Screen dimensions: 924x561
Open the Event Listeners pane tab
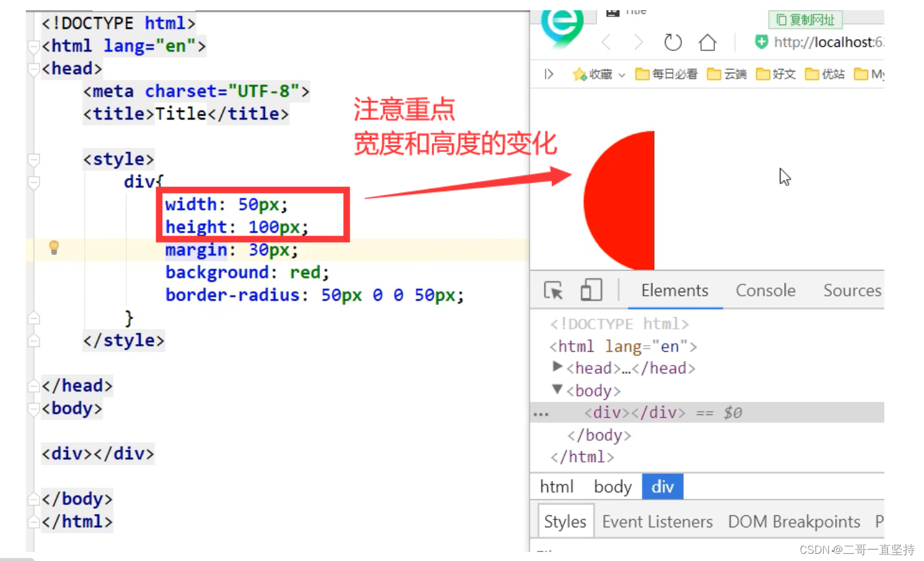[657, 521]
